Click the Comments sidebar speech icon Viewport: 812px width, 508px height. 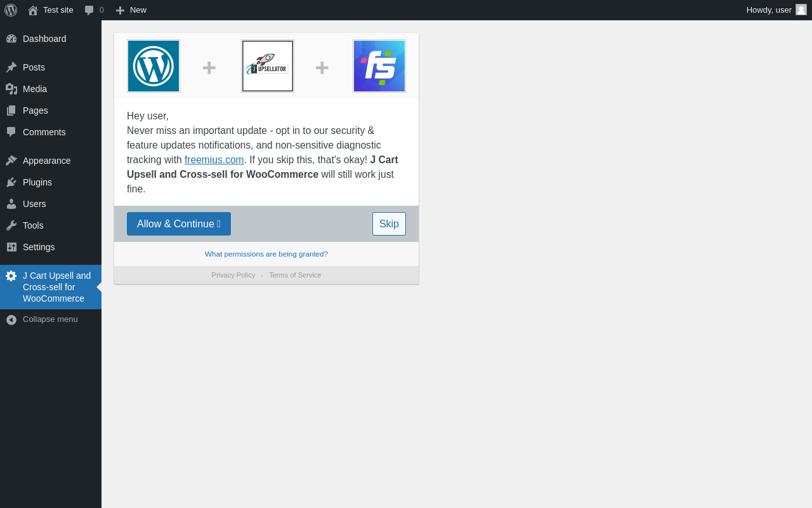(x=11, y=132)
